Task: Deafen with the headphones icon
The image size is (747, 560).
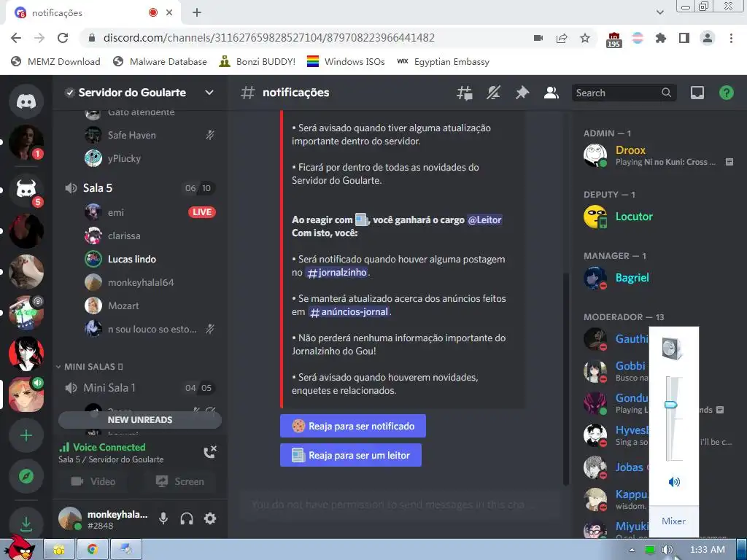Action: (x=187, y=518)
